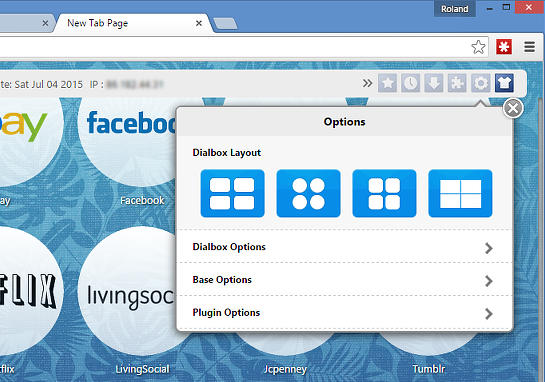Image resolution: width=545 pixels, height=382 pixels.
Task: Click the double chevron expand arrows
Action: click(367, 83)
